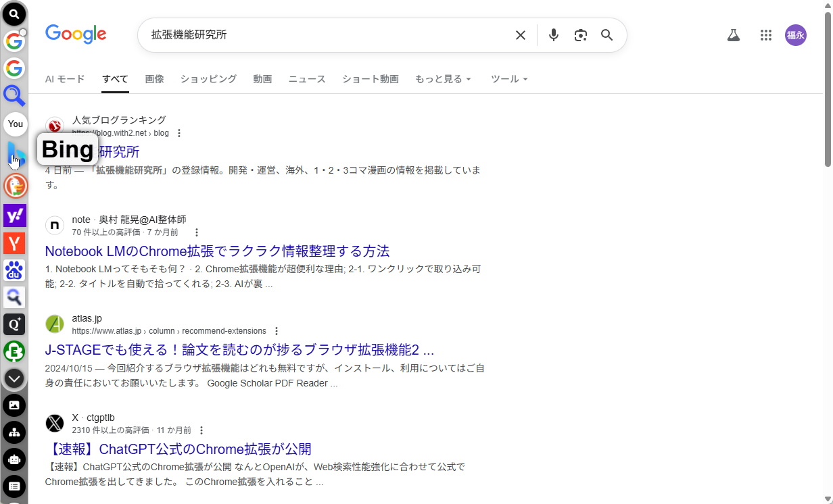Switch to the ショート動画 tab

click(371, 79)
